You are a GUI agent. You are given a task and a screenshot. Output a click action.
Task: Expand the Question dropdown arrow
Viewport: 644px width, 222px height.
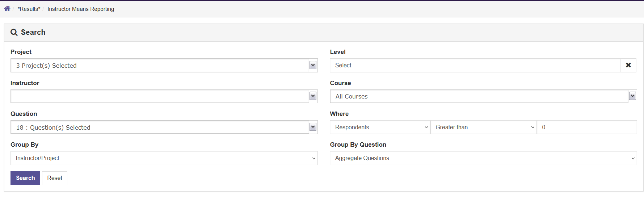(x=313, y=127)
